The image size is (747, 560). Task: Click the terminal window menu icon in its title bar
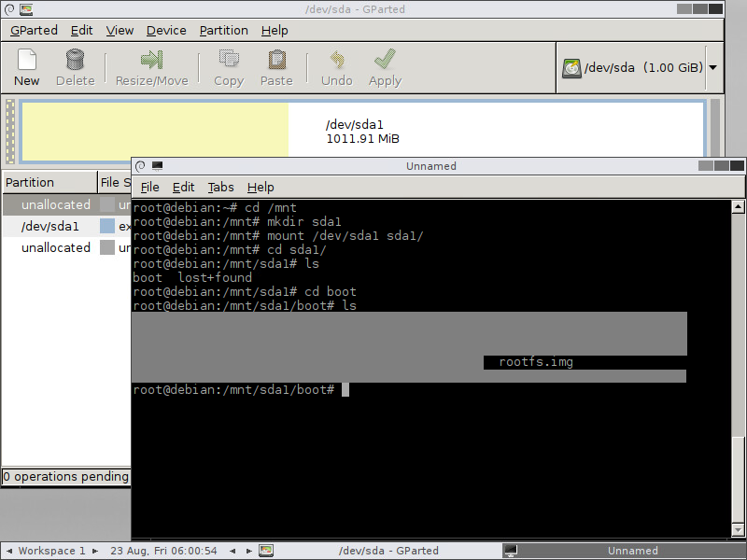pyautogui.click(x=140, y=166)
